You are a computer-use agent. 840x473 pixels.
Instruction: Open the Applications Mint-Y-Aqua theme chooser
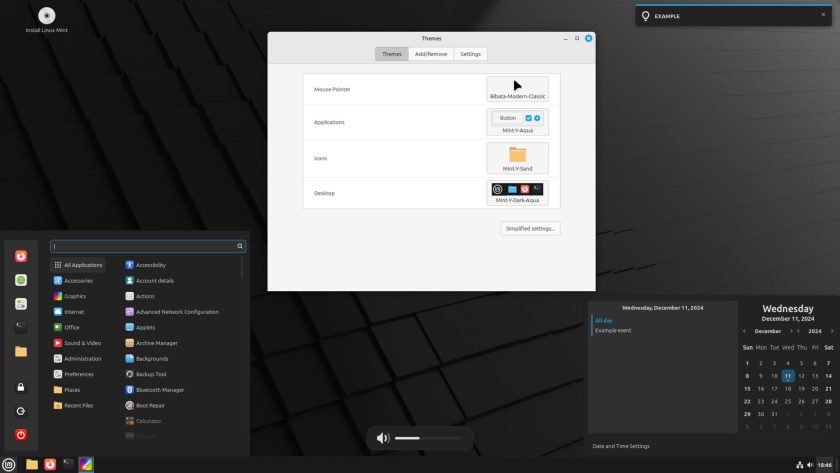[x=518, y=122]
